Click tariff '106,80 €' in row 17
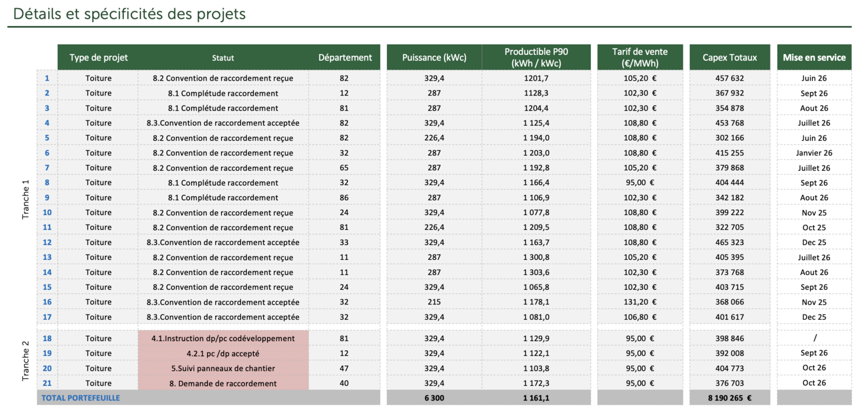 [640, 317]
